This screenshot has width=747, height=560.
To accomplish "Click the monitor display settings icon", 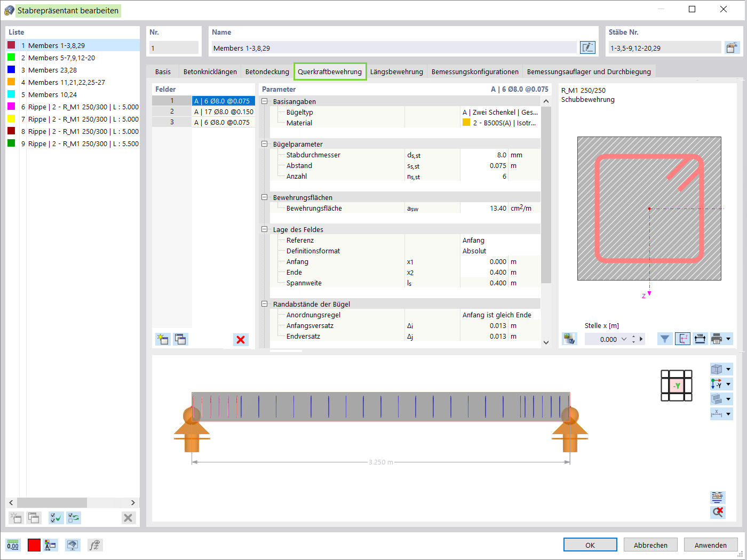I will click(73, 545).
